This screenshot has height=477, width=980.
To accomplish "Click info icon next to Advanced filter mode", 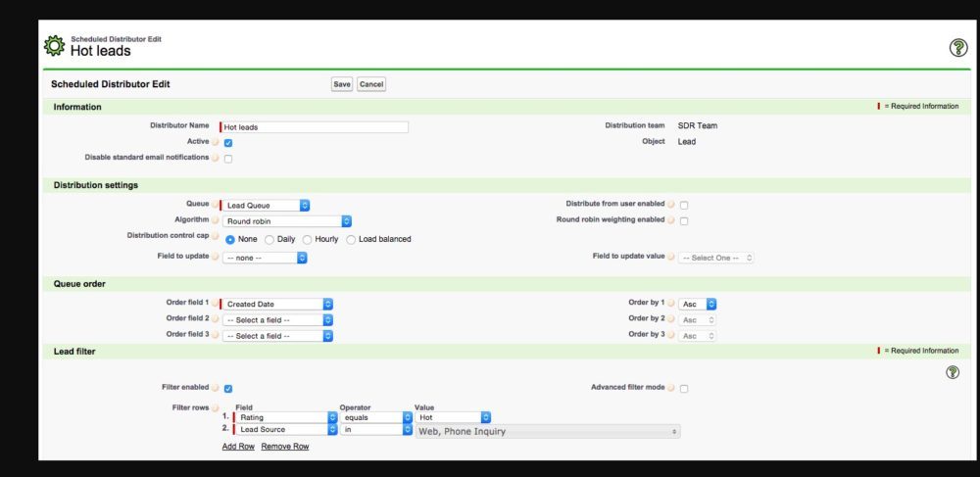I will [x=671, y=388].
